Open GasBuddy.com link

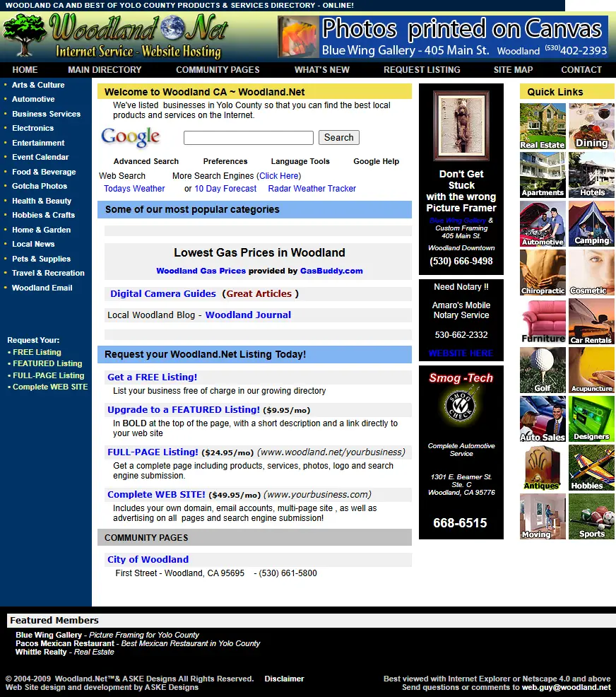point(331,271)
